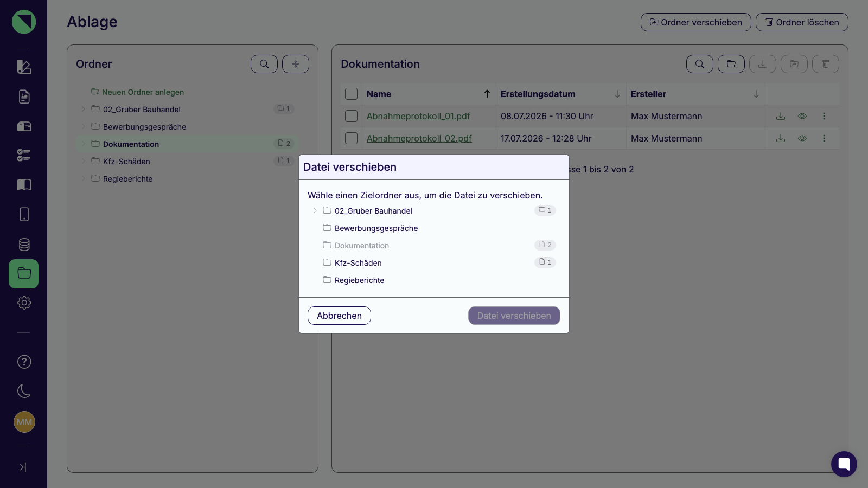Open the three-dot menu for Abnahmeprotokoll_02.pdf
The height and width of the screenshot is (488, 868).
point(824,138)
